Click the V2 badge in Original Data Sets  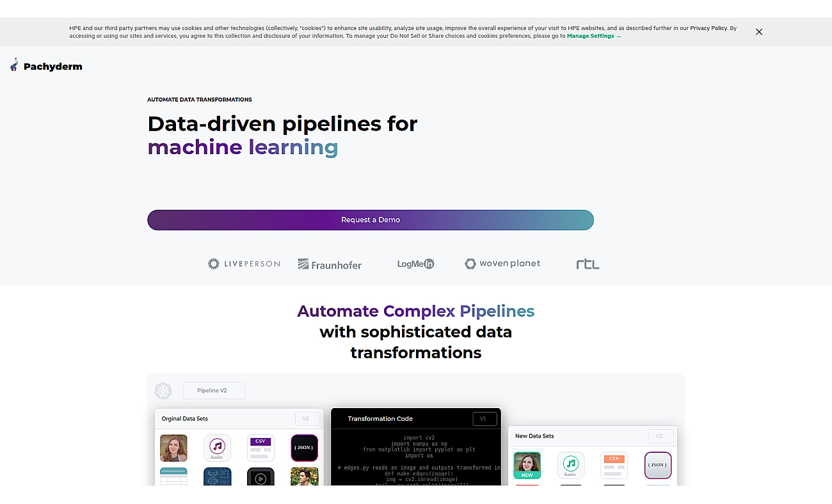(306, 419)
